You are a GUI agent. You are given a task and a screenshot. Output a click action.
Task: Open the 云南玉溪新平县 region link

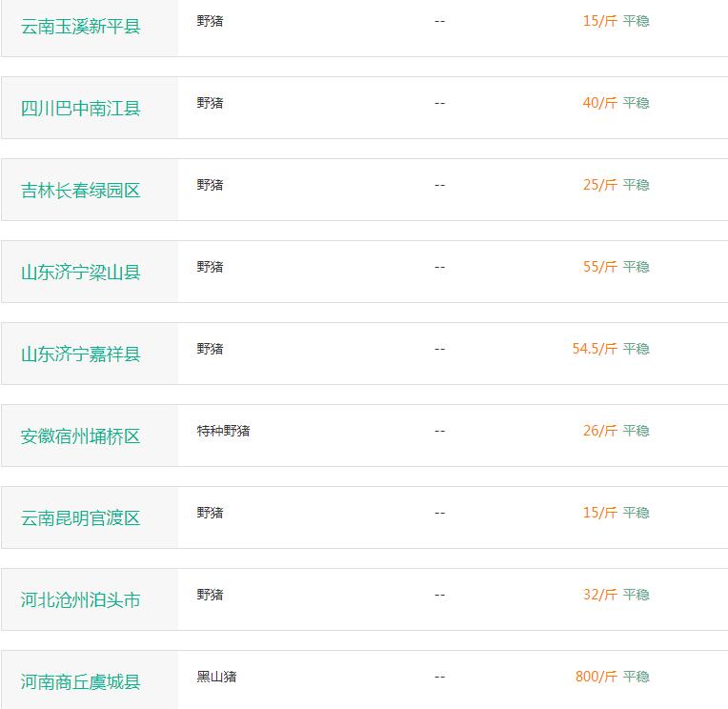click(80, 27)
